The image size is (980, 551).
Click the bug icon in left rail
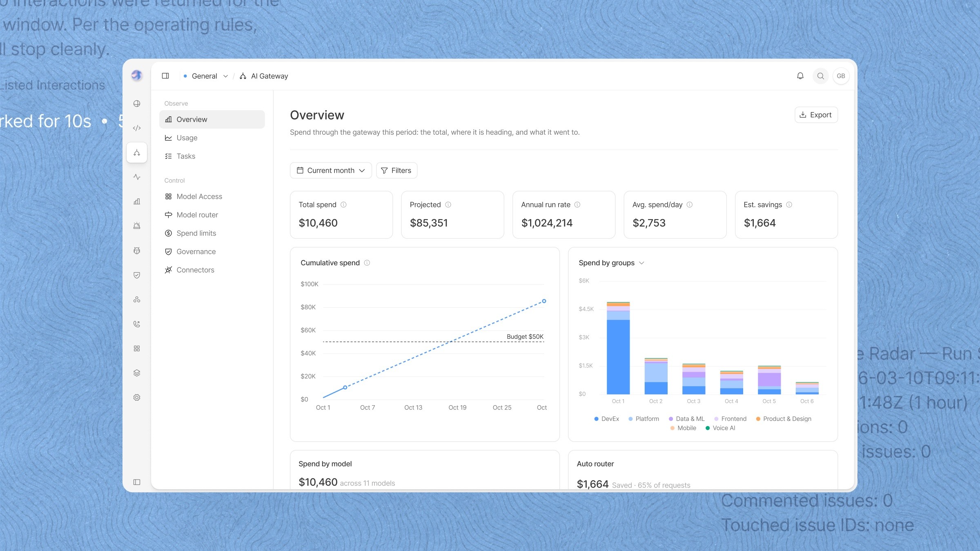coord(137,251)
